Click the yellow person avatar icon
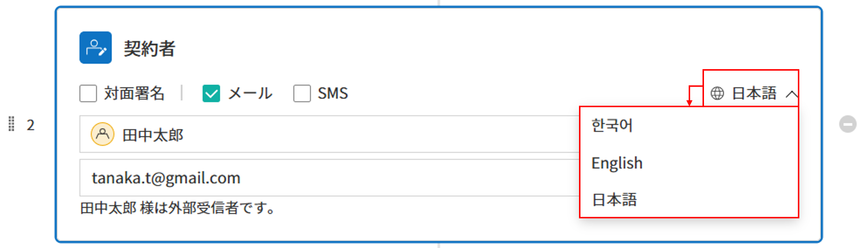The height and width of the screenshot is (248, 868). pyautogui.click(x=102, y=134)
